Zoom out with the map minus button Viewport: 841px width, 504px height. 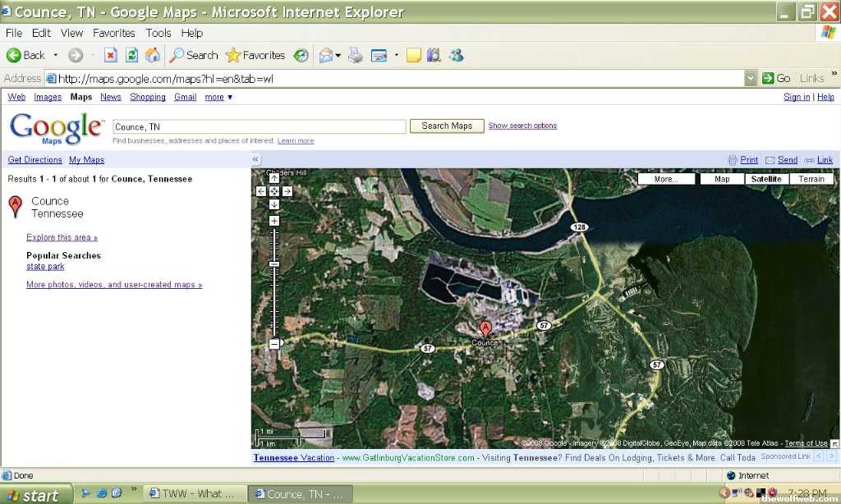(274, 344)
